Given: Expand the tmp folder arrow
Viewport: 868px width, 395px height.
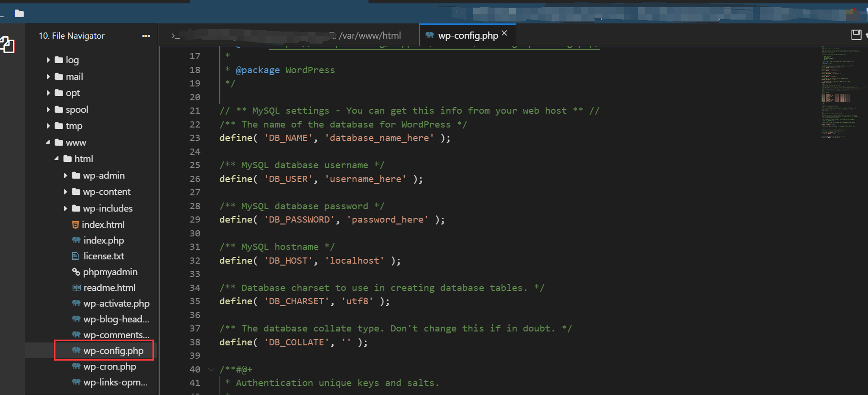Looking at the screenshot, I should (x=48, y=126).
